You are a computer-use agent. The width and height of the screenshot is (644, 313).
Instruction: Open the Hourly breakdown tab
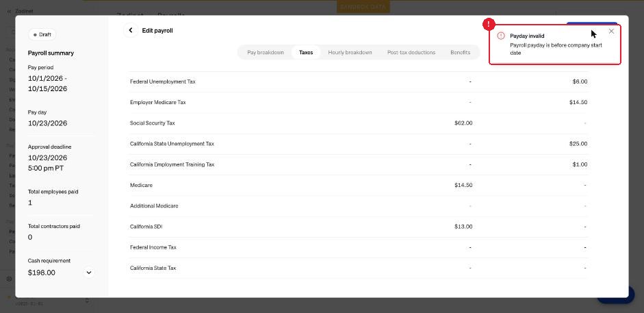tap(350, 53)
